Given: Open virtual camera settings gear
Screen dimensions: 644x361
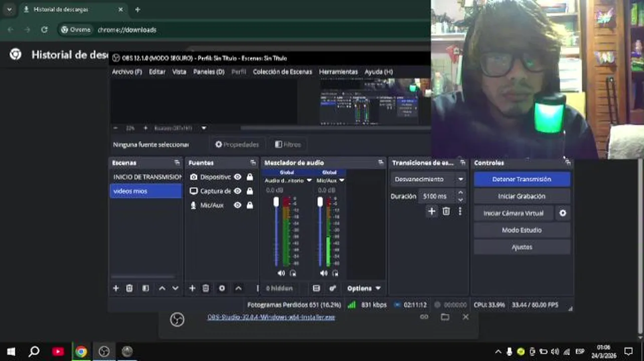Looking at the screenshot, I should [563, 213].
